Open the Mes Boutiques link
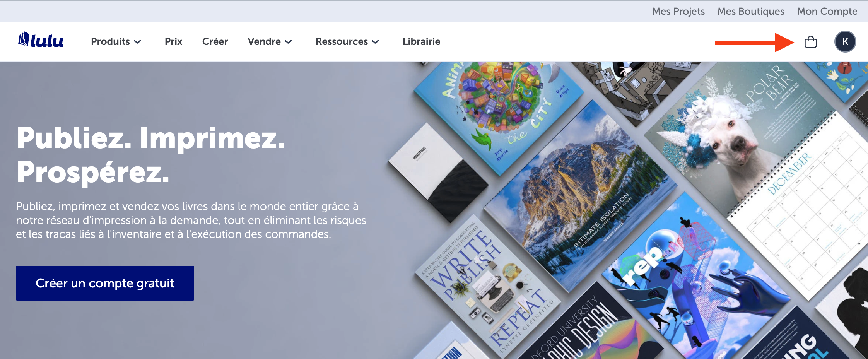The width and height of the screenshot is (868, 359). [x=751, y=11]
